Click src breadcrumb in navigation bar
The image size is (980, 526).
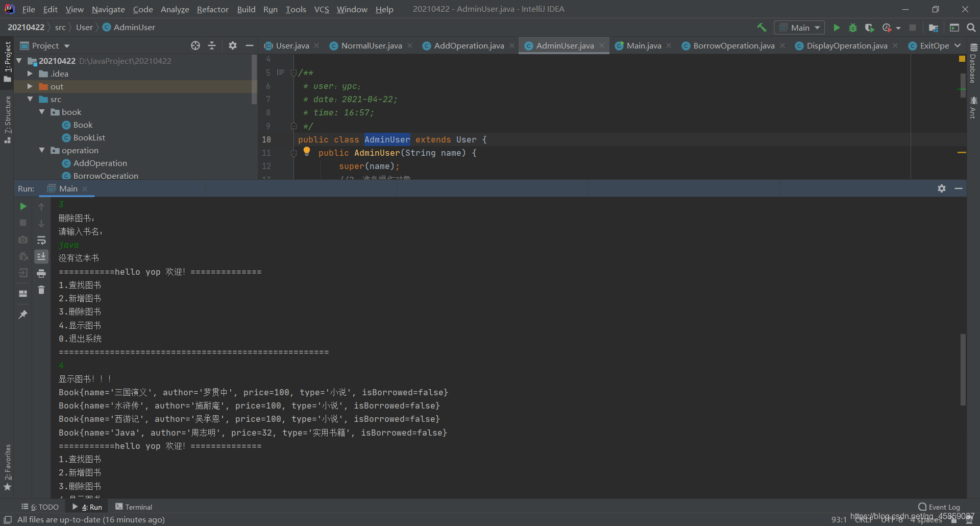[60, 27]
